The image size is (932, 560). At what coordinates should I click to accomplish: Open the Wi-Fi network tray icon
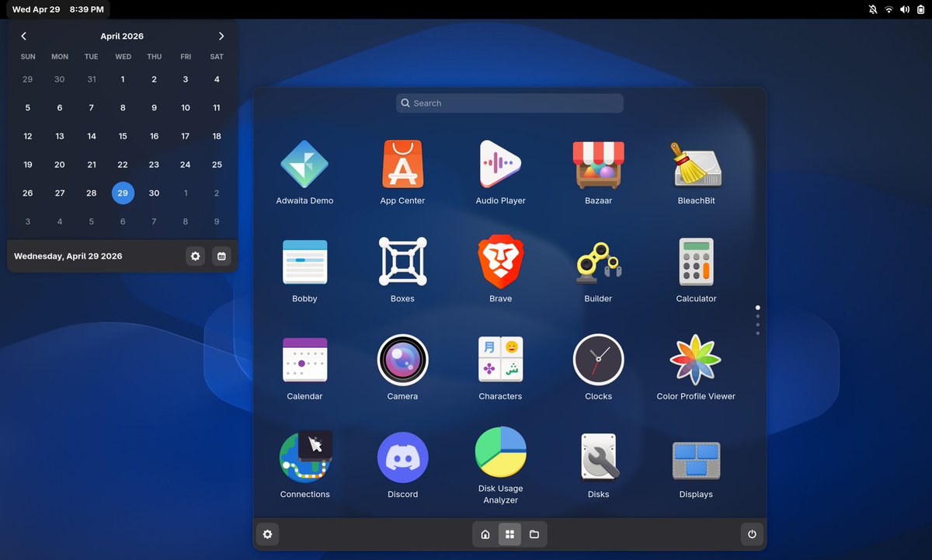click(x=889, y=9)
